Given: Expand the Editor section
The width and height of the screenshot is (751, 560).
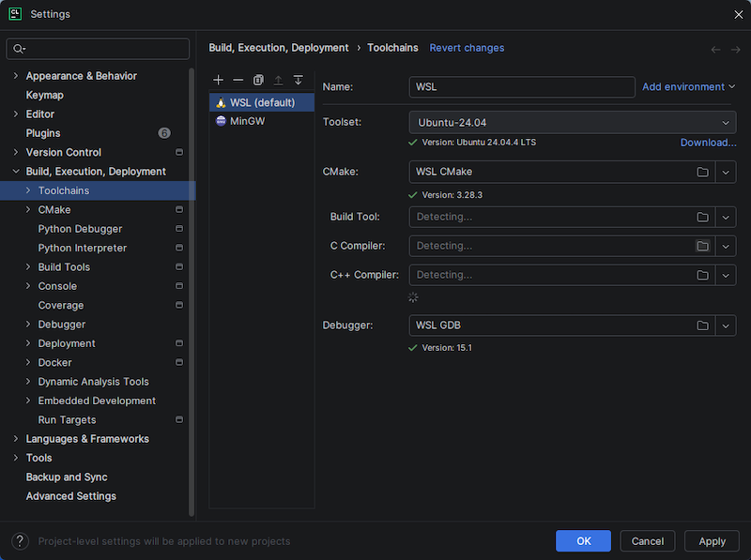Looking at the screenshot, I should (16, 114).
